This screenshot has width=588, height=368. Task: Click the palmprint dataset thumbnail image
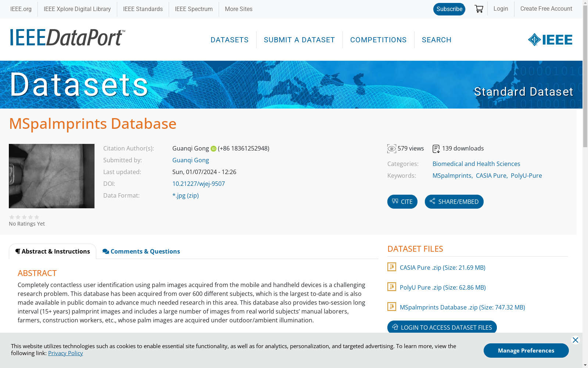click(51, 176)
